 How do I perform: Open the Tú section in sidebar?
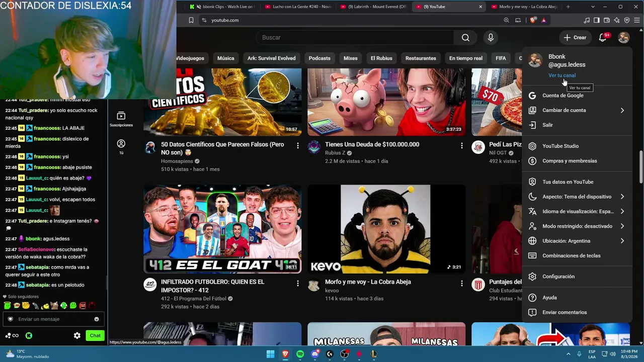pos(121,147)
